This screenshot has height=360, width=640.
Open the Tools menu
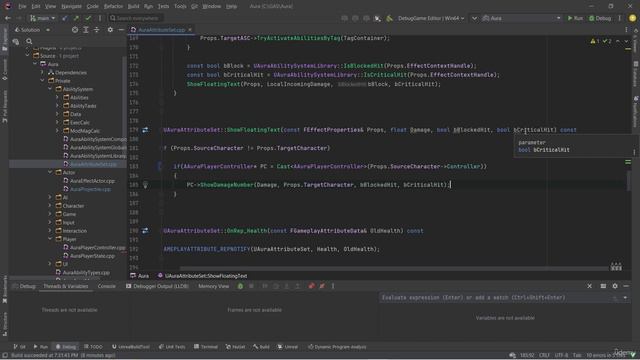(x=180, y=6)
